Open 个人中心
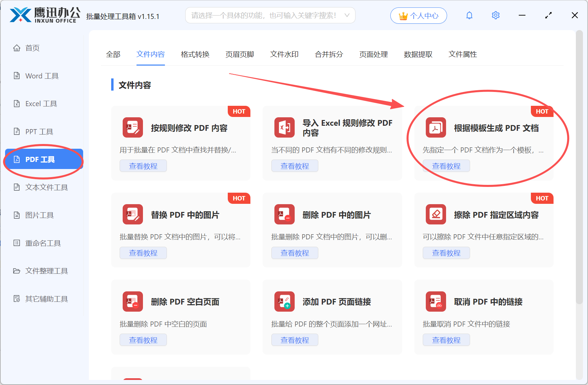 [418, 15]
